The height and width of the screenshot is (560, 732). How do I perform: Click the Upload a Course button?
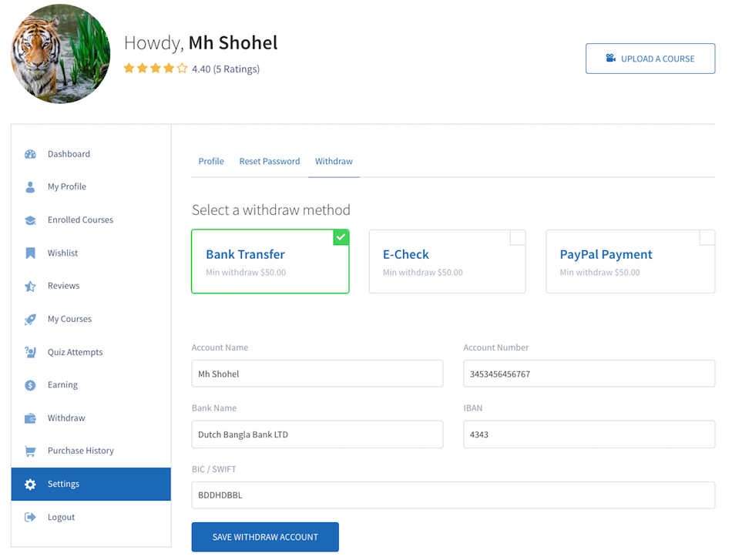(x=650, y=59)
